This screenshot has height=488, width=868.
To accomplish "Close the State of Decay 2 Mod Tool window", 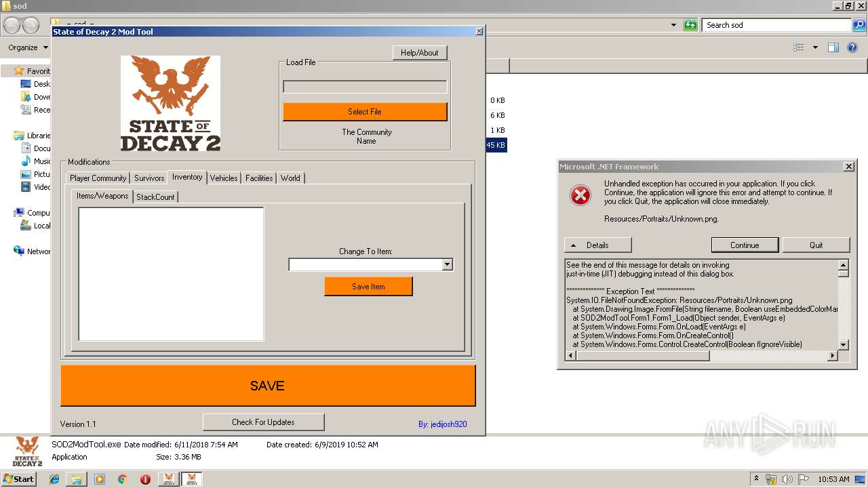I will tap(479, 31).
